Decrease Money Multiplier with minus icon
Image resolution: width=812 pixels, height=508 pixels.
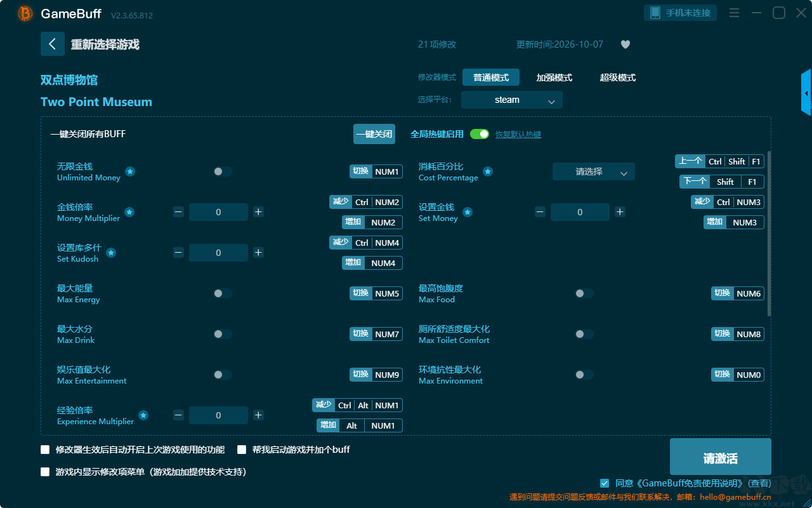coord(178,212)
